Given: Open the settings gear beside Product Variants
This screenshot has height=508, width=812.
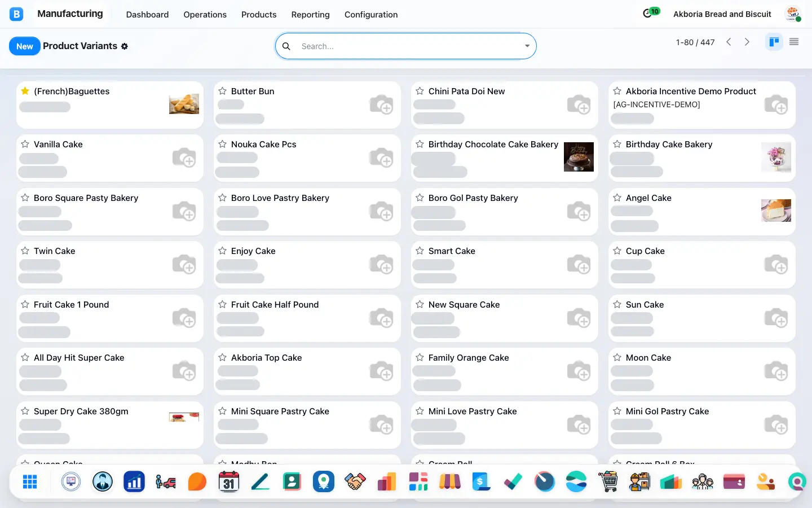Looking at the screenshot, I should [125, 46].
